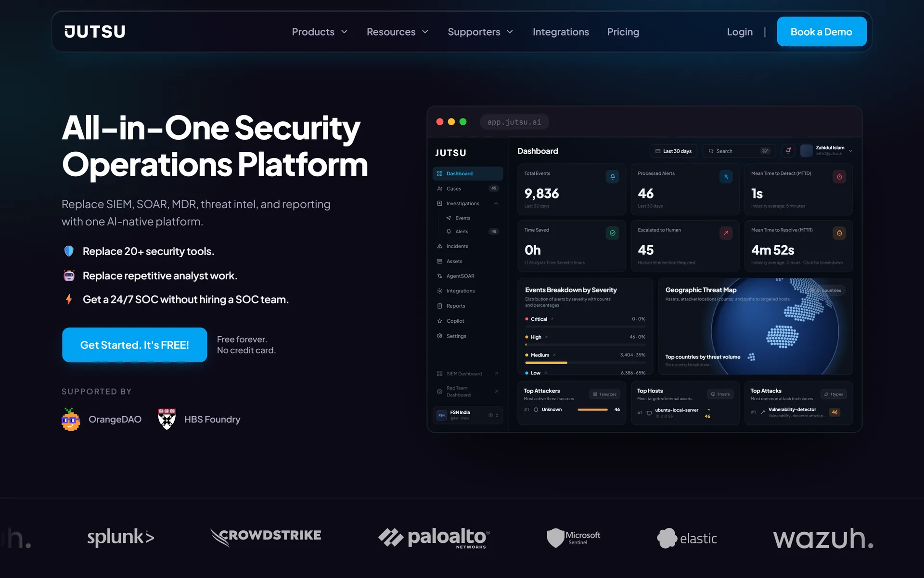Screen dimensions: 924x578
Task: Open the Zahidul Islam profile dropdown
Action: tap(827, 151)
